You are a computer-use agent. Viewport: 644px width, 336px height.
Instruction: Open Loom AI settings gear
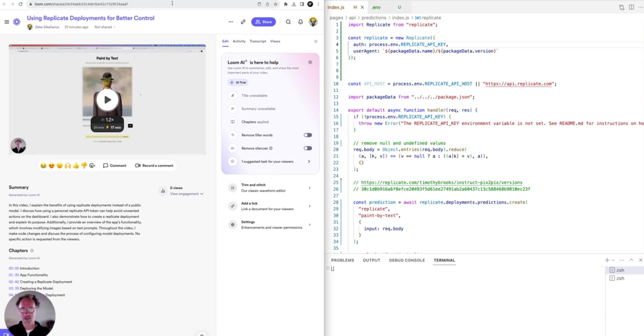tap(310, 62)
